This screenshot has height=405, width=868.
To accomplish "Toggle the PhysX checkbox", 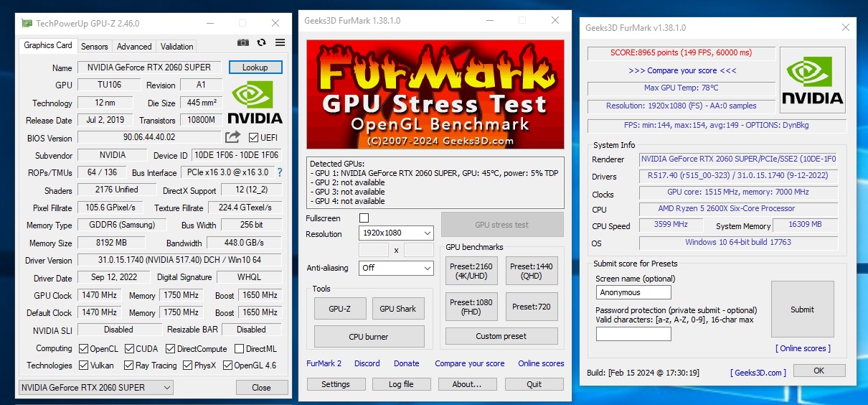I will [188, 366].
